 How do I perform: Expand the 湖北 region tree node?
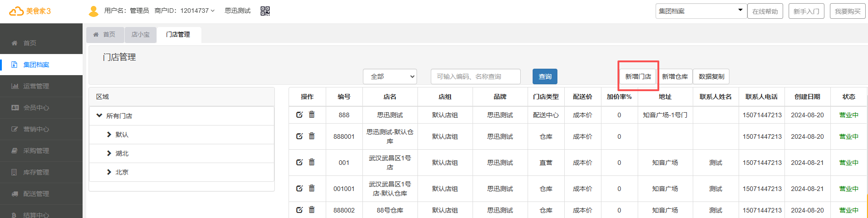[109, 153]
